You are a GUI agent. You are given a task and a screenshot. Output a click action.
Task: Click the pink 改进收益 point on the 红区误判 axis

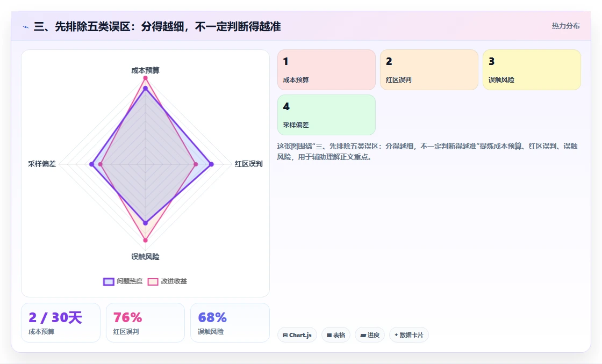(x=196, y=164)
